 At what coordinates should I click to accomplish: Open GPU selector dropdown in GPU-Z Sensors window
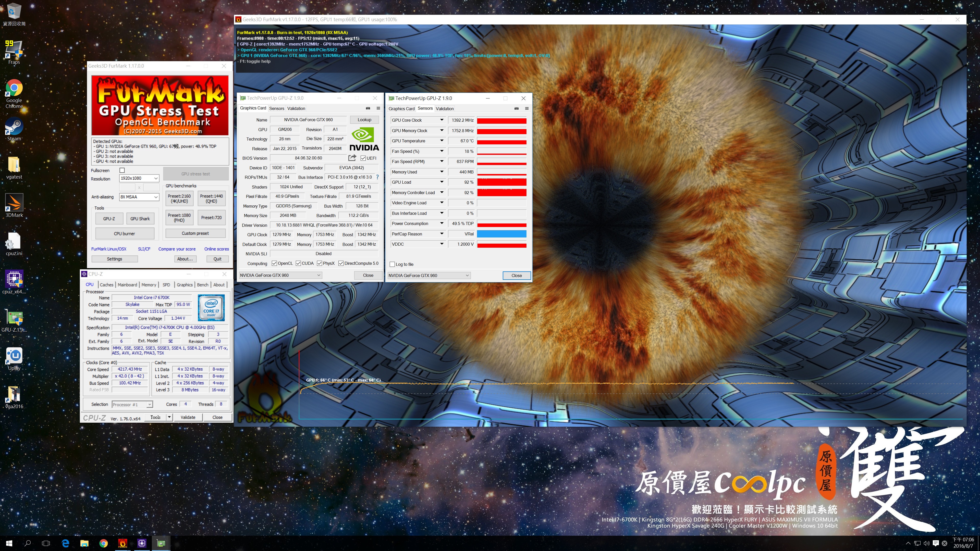pyautogui.click(x=429, y=275)
